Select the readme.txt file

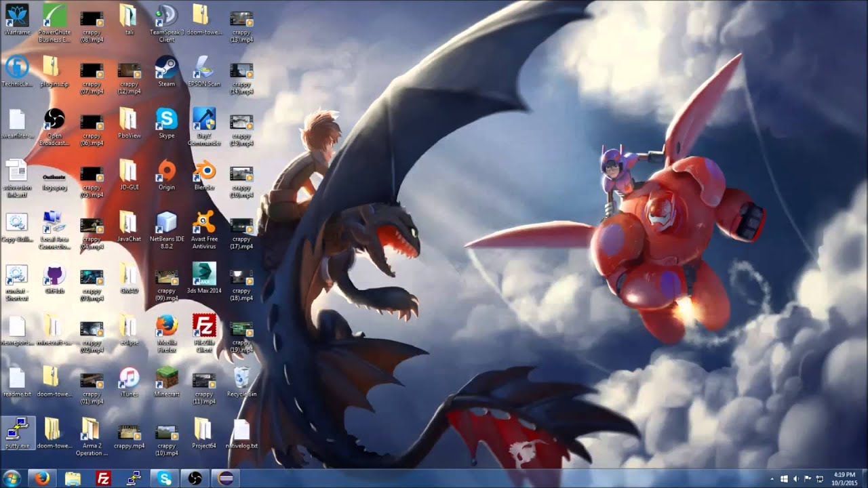point(16,382)
